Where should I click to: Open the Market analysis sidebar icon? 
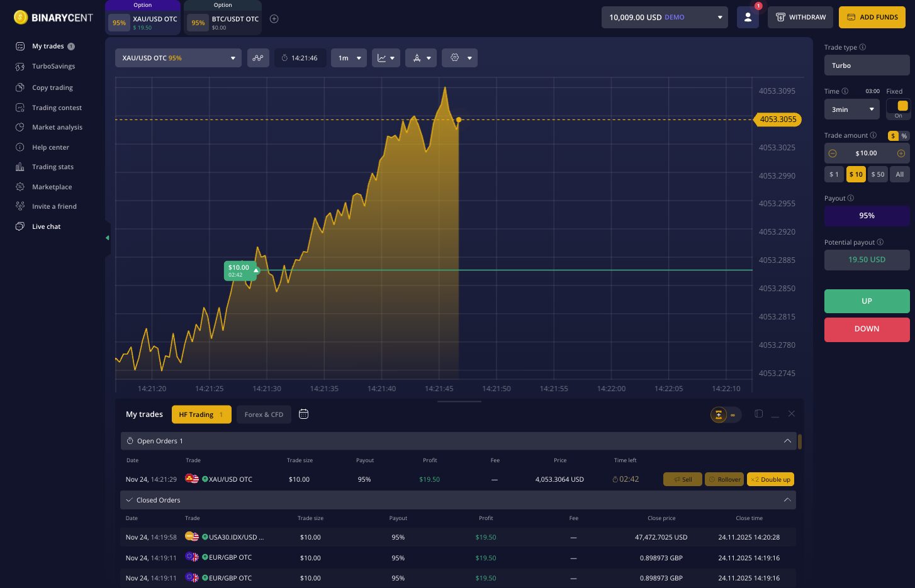(18, 127)
